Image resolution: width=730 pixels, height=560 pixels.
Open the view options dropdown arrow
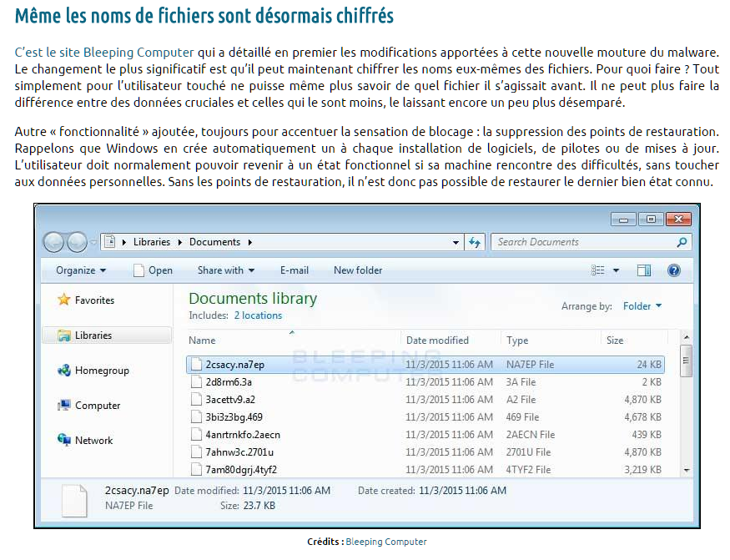tap(616, 270)
